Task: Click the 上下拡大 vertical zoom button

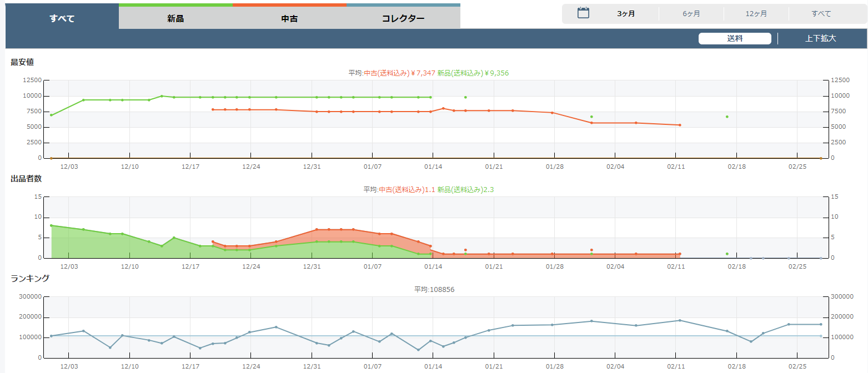Action: (820, 39)
